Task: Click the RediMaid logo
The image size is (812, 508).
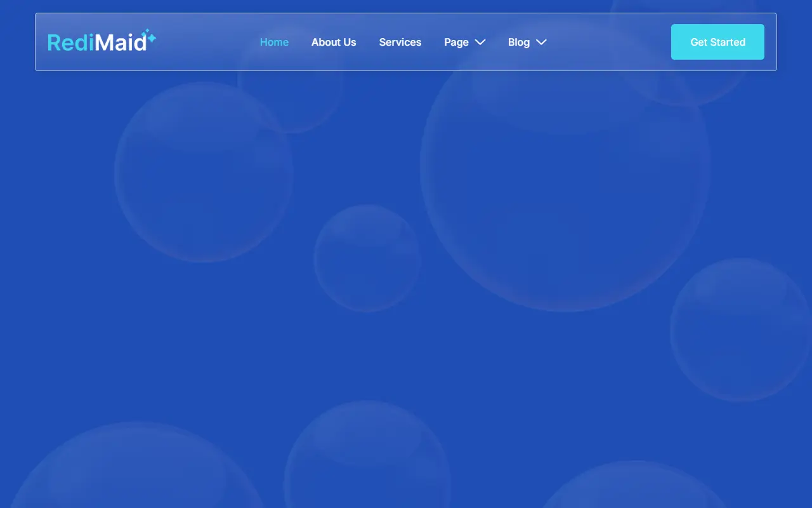Action: coord(101,41)
